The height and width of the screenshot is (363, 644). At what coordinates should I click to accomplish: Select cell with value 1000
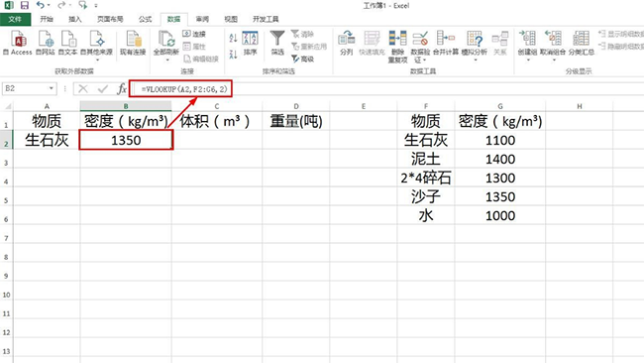pos(499,215)
